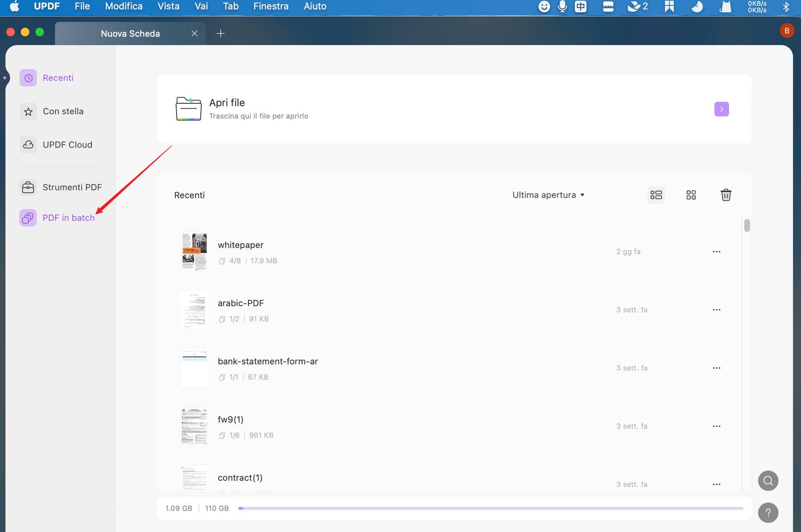Click the cloud storage usage bar

pos(490,508)
